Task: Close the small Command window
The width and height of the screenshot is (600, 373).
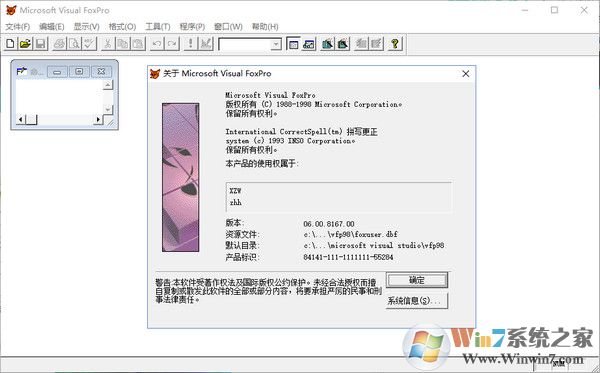Action: pyautogui.click(x=101, y=72)
